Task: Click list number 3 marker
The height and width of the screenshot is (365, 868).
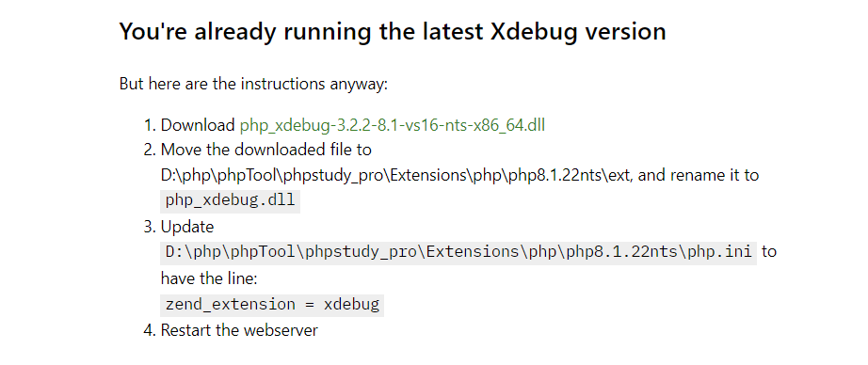Action: [x=151, y=227]
